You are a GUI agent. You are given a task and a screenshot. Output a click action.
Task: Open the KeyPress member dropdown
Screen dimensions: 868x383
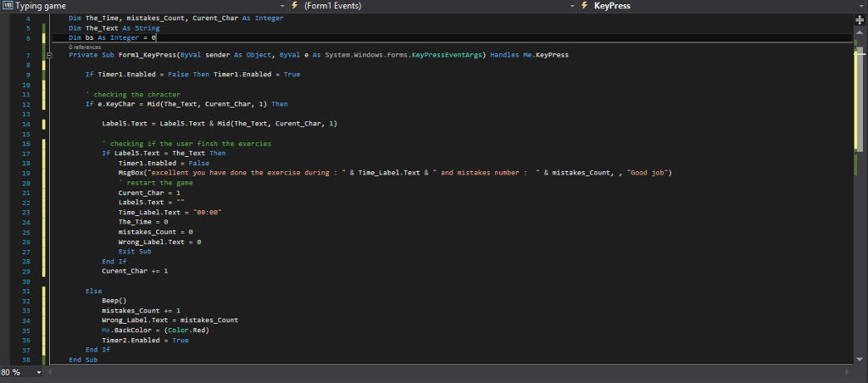pyautogui.click(x=723, y=6)
